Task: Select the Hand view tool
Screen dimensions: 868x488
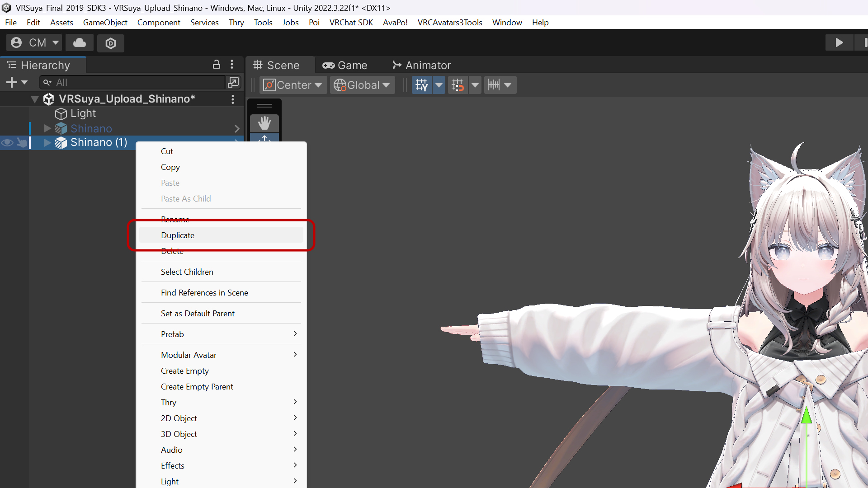Action: click(x=264, y=123)
